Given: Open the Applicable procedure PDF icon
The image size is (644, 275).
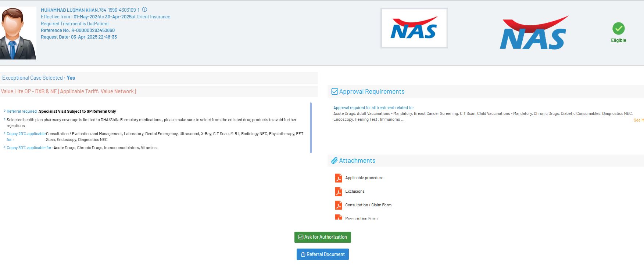Looking at the screenshot, I should 339,178.
